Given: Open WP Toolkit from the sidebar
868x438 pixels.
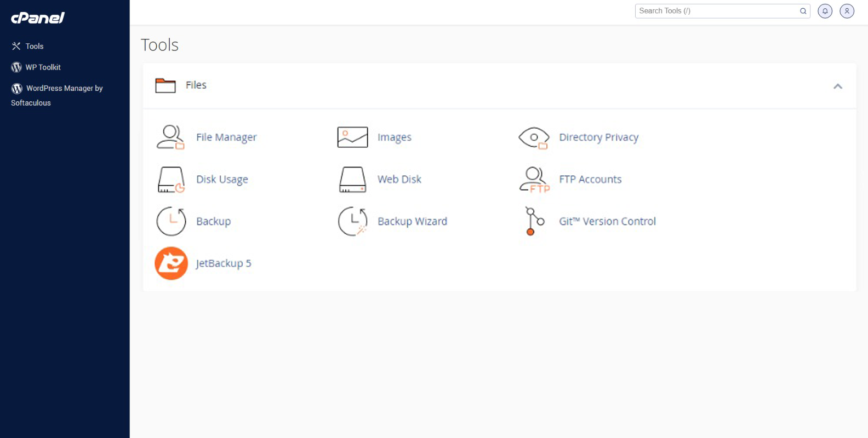Looking at the screenshot, I should 43,67.
